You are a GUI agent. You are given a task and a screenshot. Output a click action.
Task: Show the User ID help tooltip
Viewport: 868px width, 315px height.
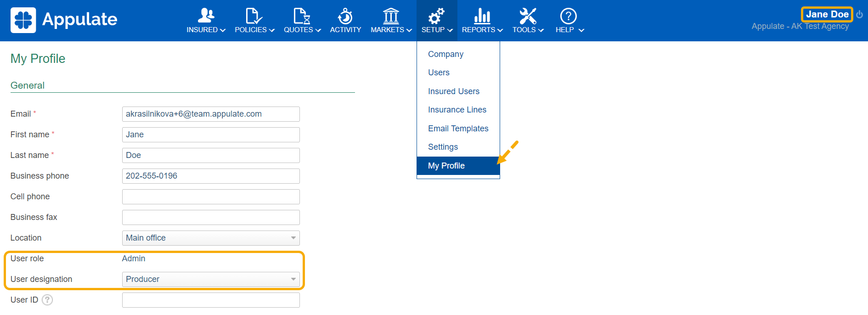(47, 300)
